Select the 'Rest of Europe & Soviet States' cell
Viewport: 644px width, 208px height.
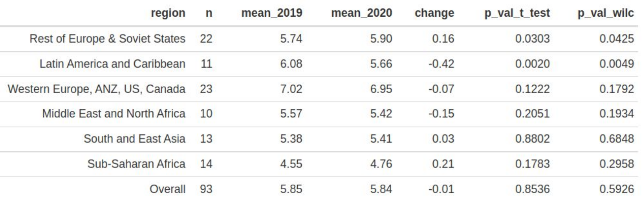[x=107, y=39]
